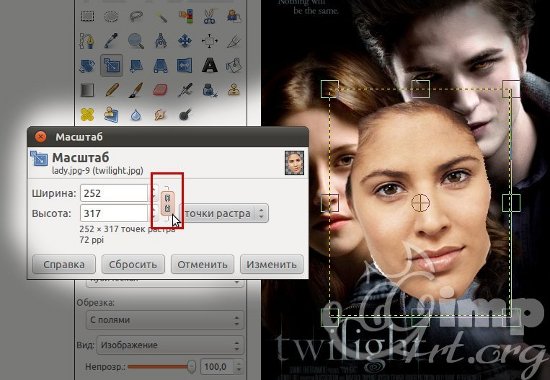This screenshot has height=380, width=550.
Task: Select the Color Picker eyedropper tool
Action: point(111,41)
